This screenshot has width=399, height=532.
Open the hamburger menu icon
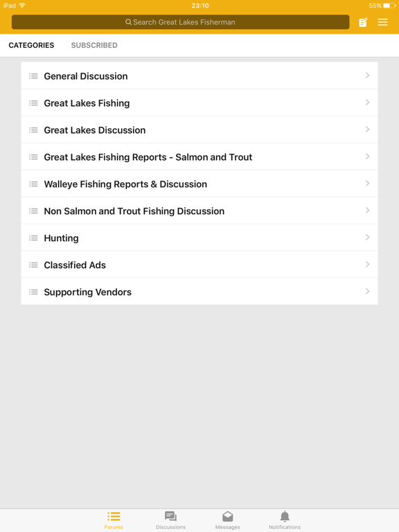click(382, 22)
